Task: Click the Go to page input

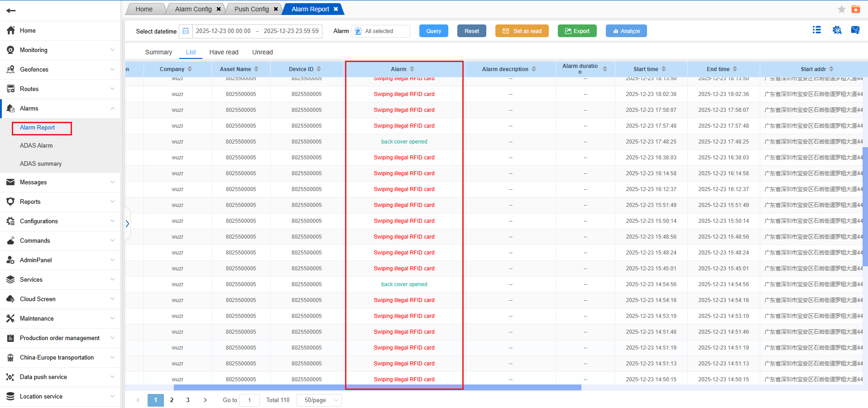Action: coord(249,400)
